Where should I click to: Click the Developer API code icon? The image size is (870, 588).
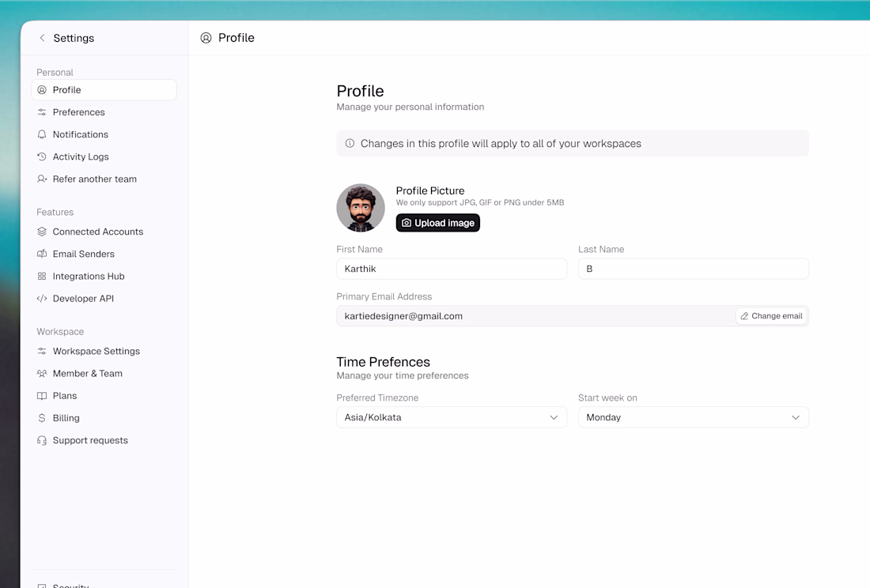[x=42, y=299]
